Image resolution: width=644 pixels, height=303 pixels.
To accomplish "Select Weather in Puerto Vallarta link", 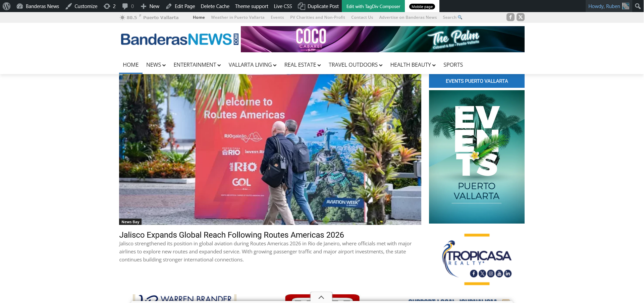I will pyautogui.click(x=237, y=17).
